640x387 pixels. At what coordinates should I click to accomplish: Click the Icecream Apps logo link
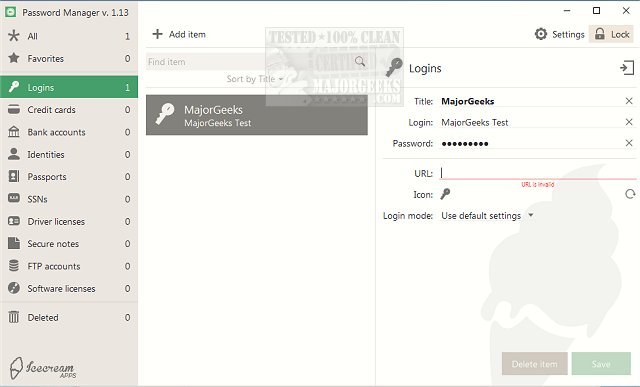(43, 367)
